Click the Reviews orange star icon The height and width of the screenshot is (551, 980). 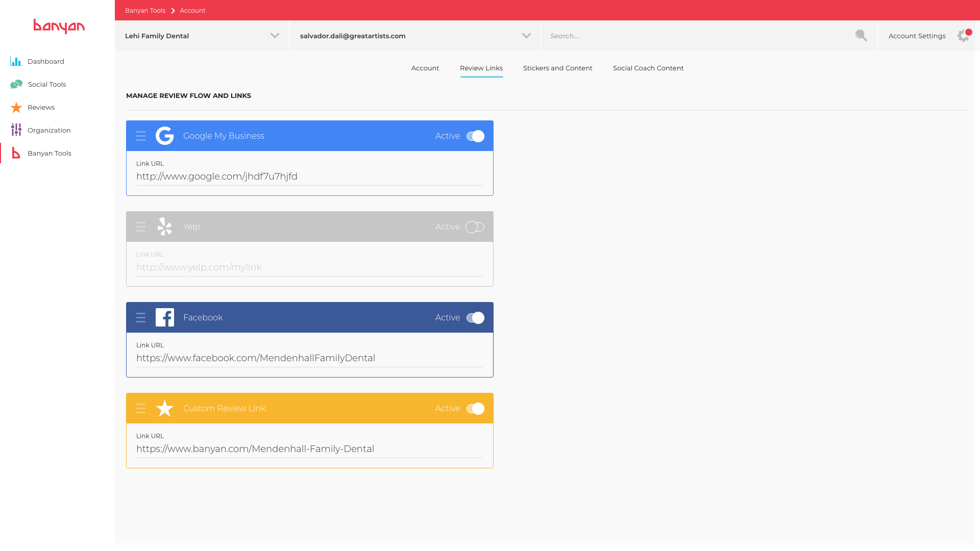click(16, 108)
